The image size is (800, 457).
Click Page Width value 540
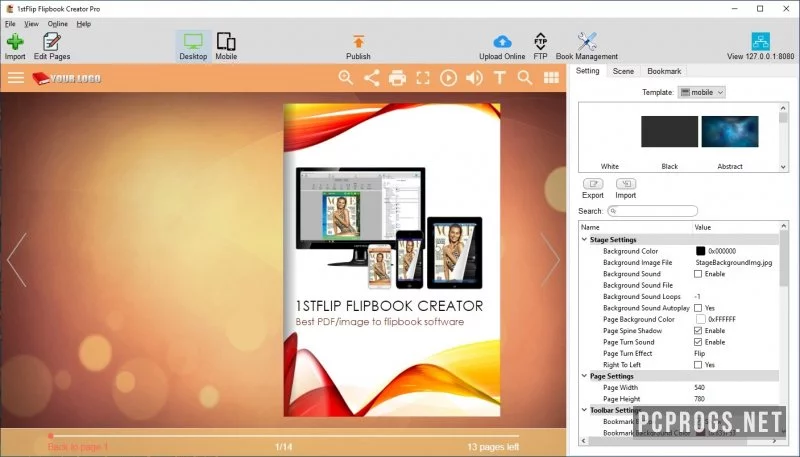click(699, 388)
